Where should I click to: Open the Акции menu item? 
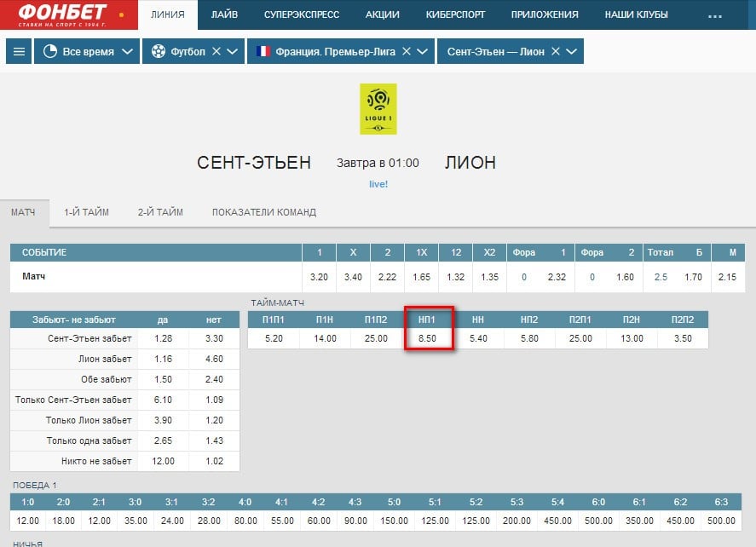pyautogui.click(x=383, y=15)
